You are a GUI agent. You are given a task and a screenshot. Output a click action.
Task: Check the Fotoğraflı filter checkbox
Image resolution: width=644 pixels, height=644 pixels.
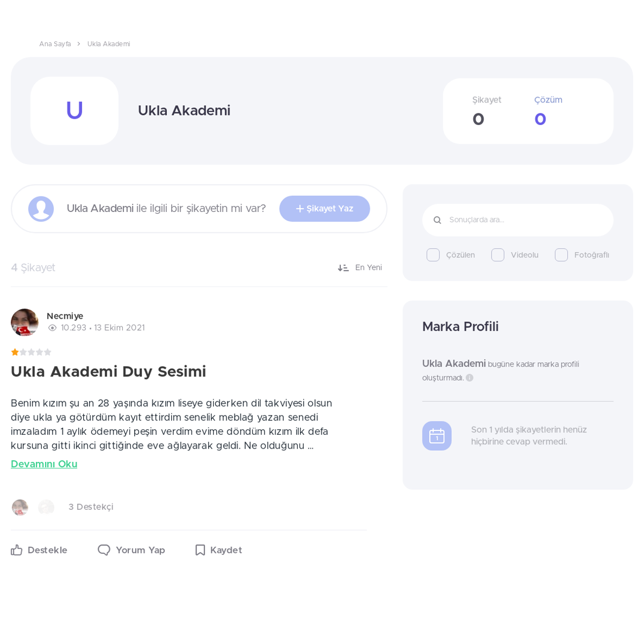tap(561, 255)
